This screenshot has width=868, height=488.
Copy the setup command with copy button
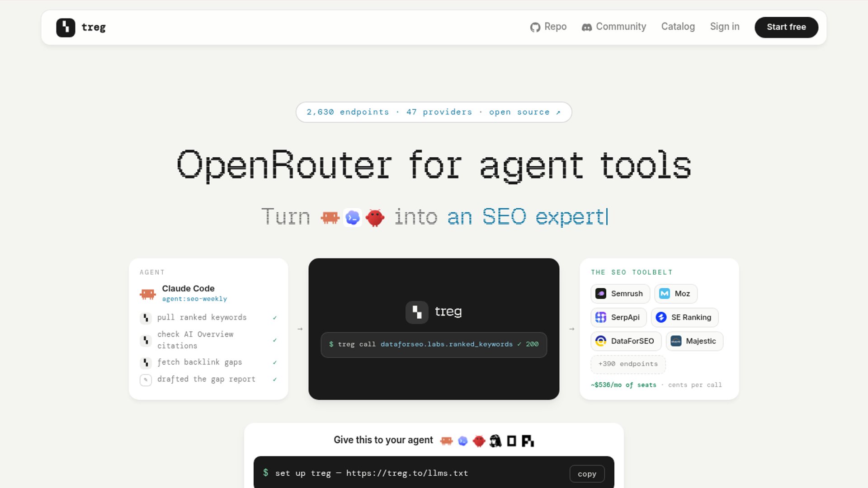pos(587,474)
